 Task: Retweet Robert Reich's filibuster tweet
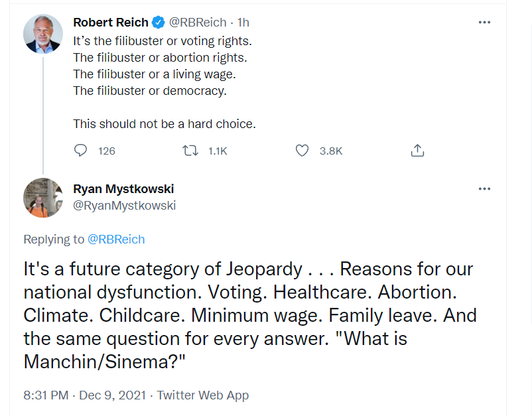[190, 151]
